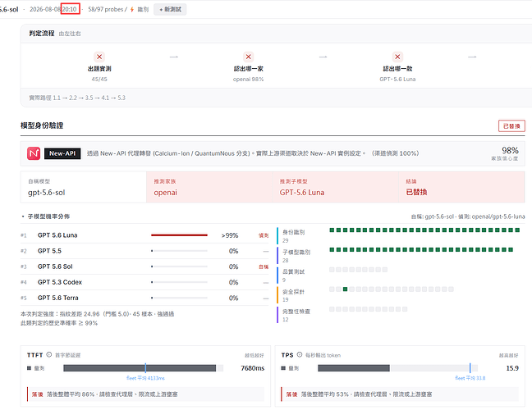Screen dimensions: 532x410
Task: Click the 20:10 timestamp
Action: (70, 9)
